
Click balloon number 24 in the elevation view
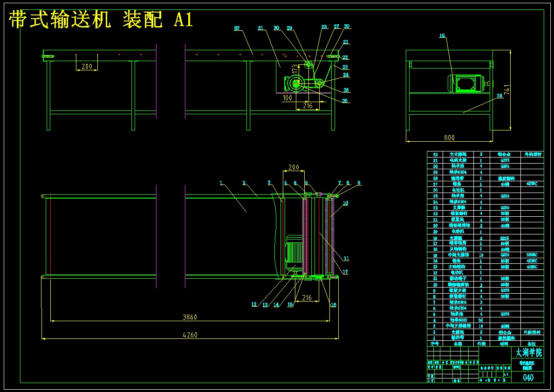coord(346,75)
